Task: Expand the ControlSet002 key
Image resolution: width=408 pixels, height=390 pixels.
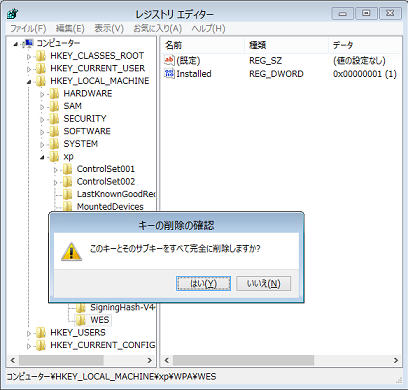Action: pos(56,183)
